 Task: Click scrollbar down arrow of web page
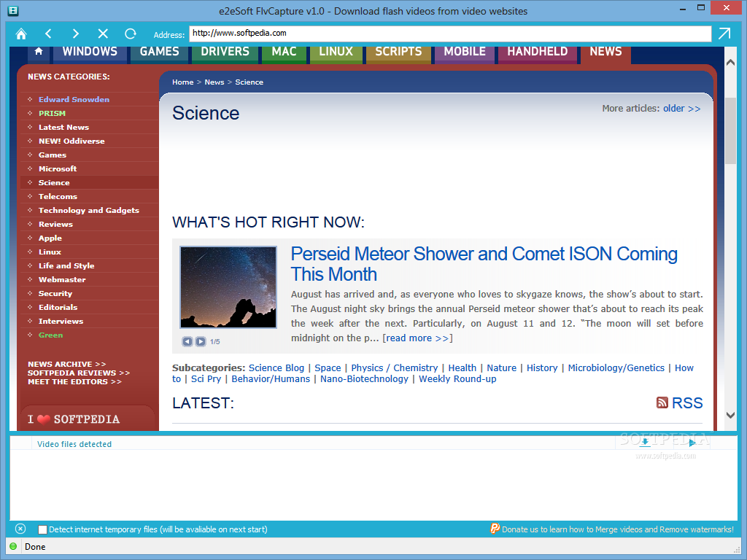click(x=729, y=415)
